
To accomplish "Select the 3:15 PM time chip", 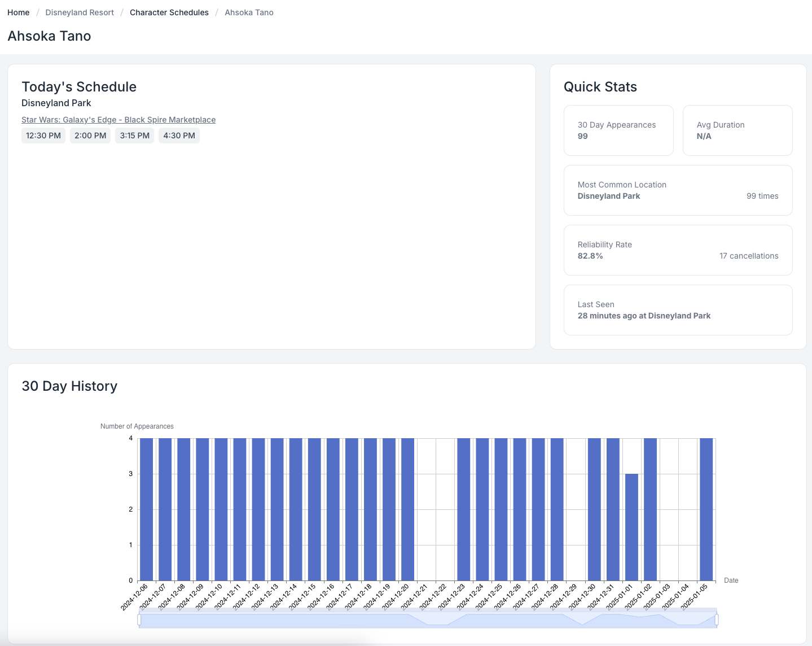I will [135, 136].
